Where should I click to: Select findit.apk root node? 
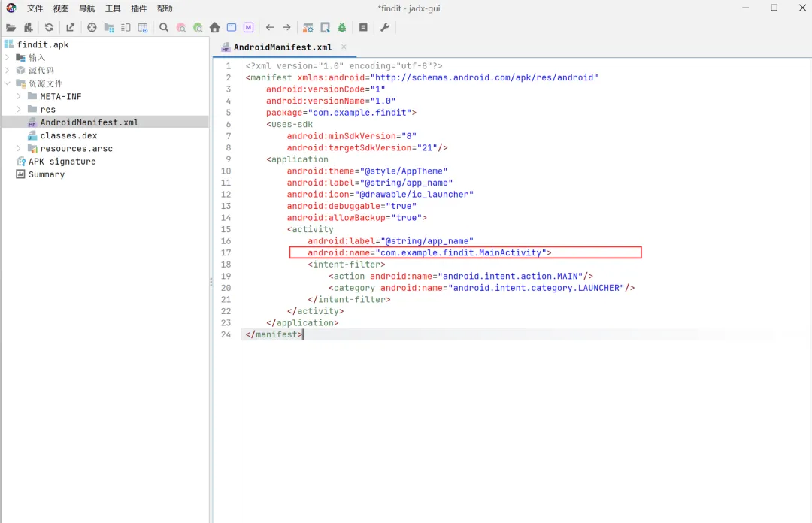[42, 44]
